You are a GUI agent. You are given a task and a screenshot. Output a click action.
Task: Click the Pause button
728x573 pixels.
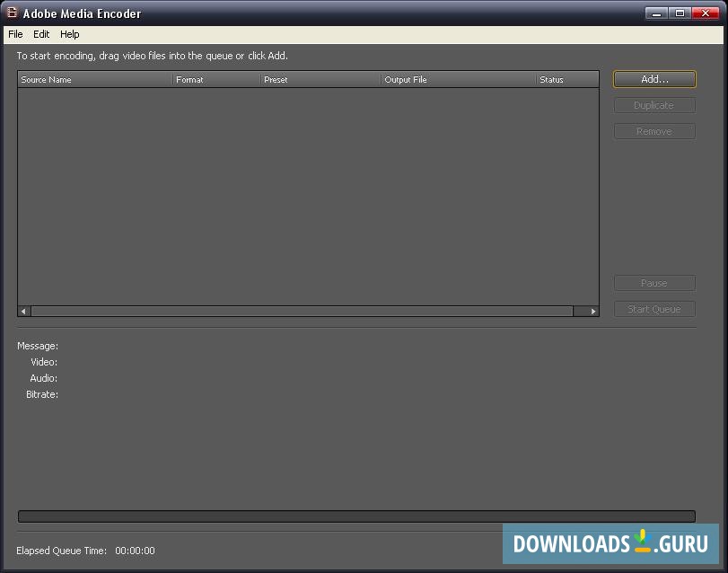(x=654, y=283)
